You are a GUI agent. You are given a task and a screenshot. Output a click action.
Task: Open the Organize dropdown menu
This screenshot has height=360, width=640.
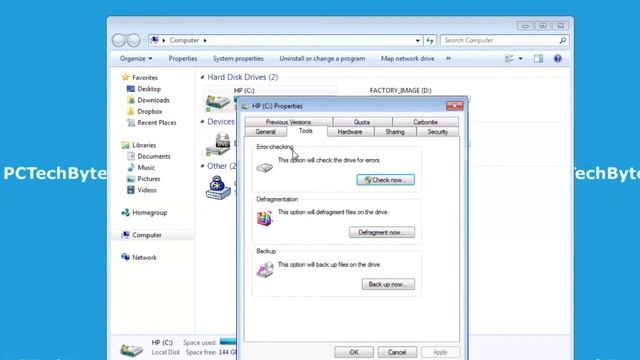tap(136, 59)
